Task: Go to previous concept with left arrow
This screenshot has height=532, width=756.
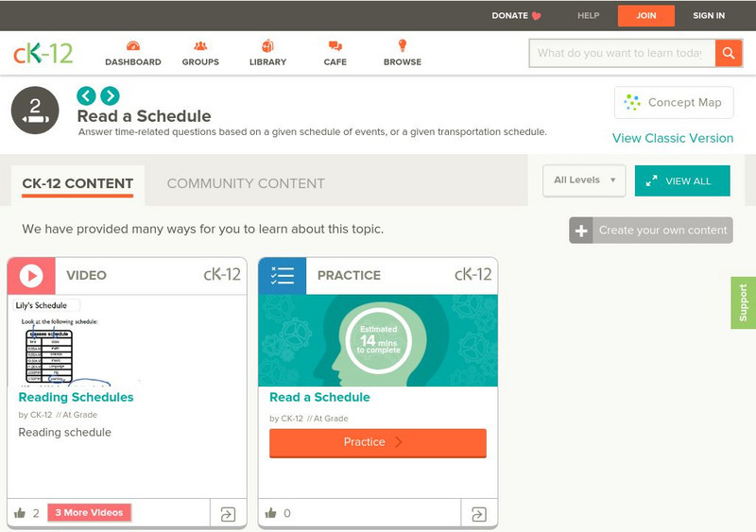Action: pyautogui.click(x=86, y=95)
